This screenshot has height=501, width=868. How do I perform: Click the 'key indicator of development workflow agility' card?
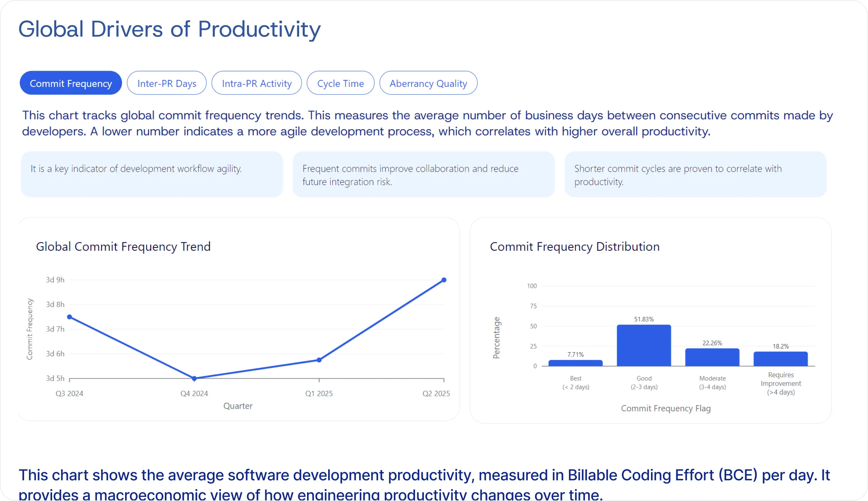(x=152, y=174)
